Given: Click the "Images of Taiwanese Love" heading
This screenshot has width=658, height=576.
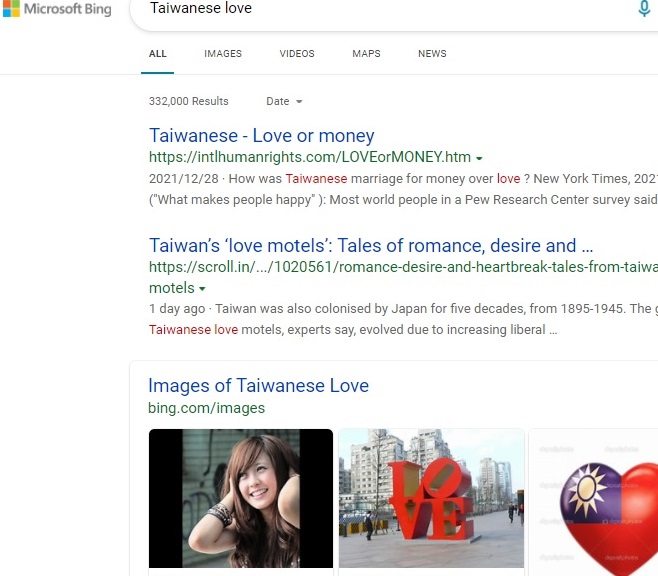Looking at the screenshot, I should click(x=258, y=386).
